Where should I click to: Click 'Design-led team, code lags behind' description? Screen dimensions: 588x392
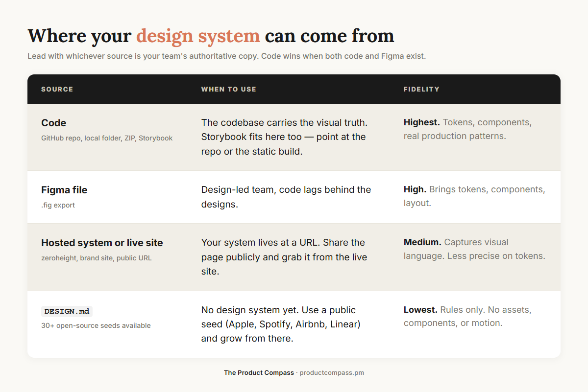pos(286,197)
